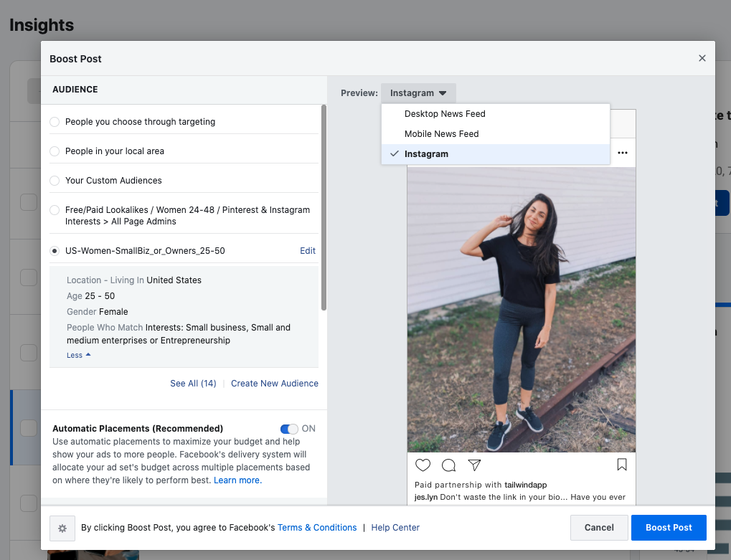Click the Instagram post photo preview
731x560 pixels.
click(522, 310)
